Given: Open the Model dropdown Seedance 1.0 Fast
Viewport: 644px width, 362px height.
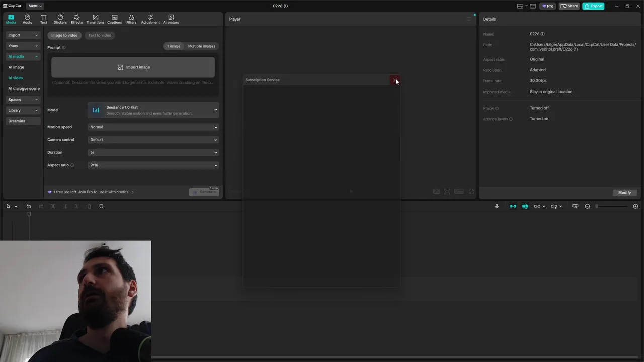Looking at the screenshot, I should 153,110.
